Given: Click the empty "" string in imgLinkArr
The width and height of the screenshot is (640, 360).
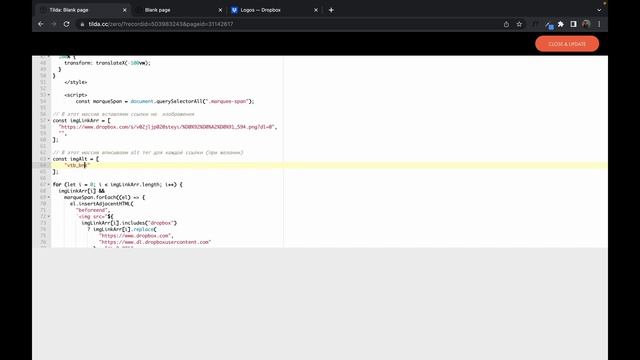Looking at the screenshot, I should tap(62, 133).
